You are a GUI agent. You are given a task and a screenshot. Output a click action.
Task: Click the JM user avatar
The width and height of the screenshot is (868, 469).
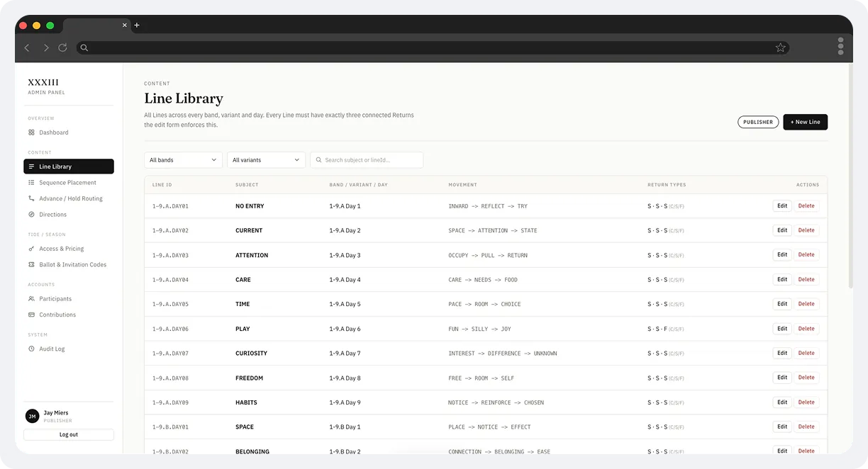32,416
